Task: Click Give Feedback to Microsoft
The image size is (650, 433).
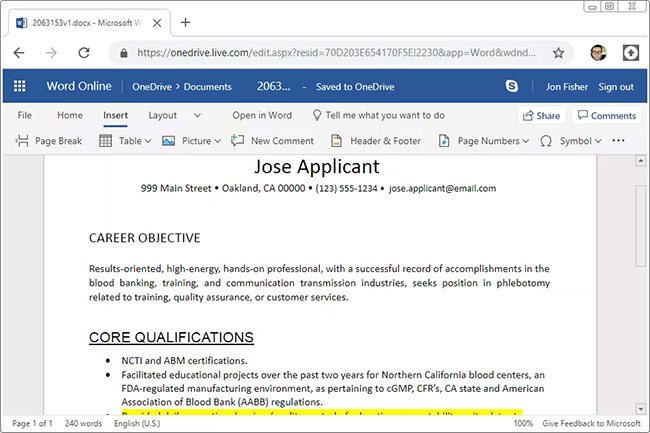Action: 592,423
